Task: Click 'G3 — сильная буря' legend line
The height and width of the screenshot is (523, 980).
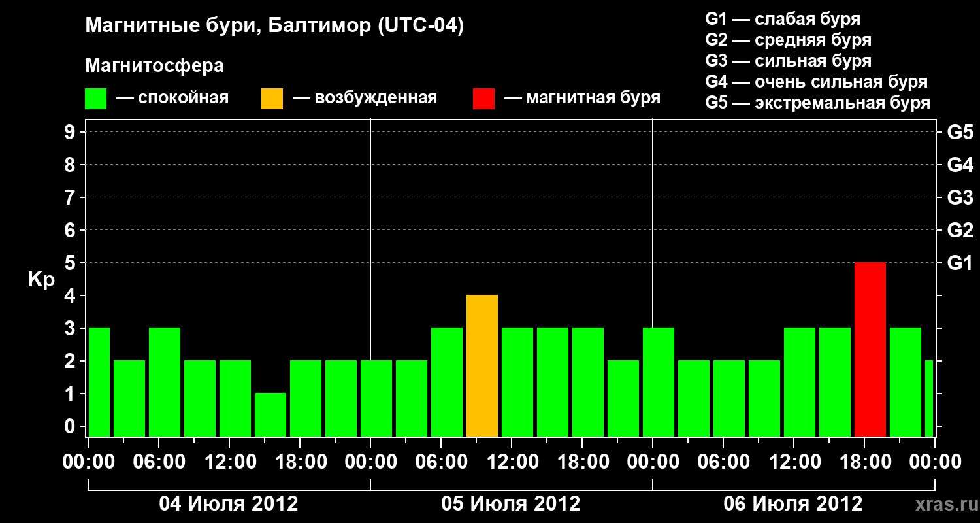Action: point(789,61)
